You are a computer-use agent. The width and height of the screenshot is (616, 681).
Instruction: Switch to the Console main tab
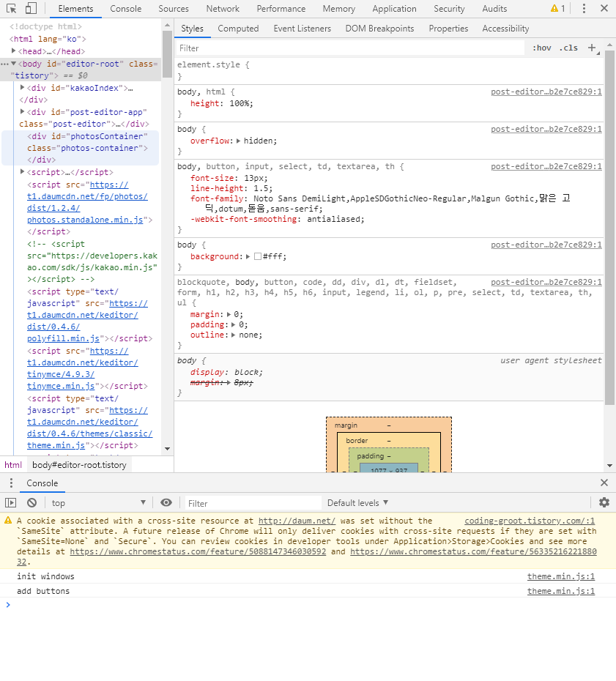pyautogui.click(x=125, y=9)
